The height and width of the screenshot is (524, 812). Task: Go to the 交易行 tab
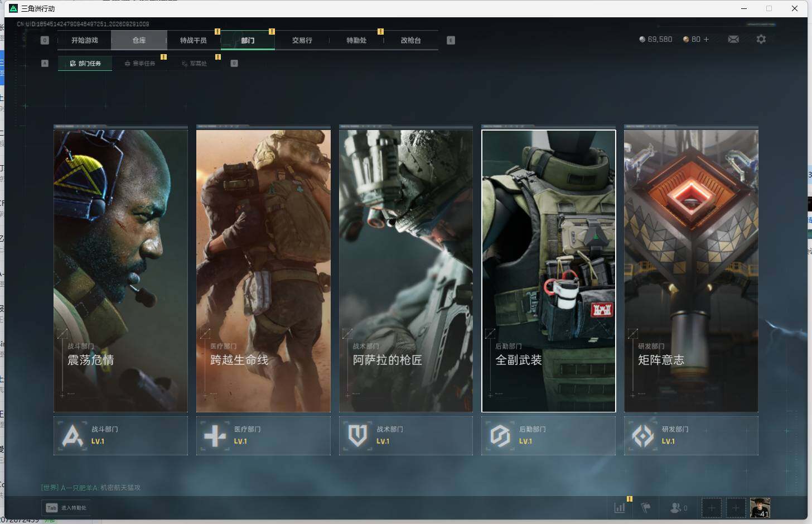tap(302, 40)
